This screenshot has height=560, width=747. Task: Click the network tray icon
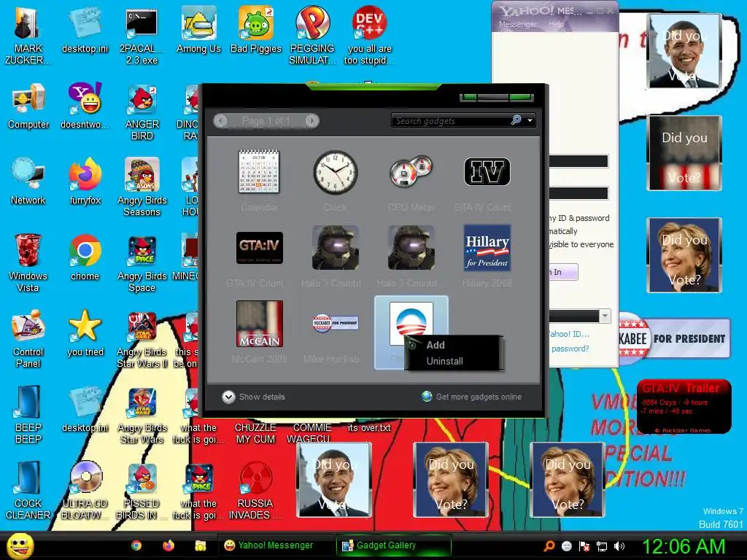(602, 545)
